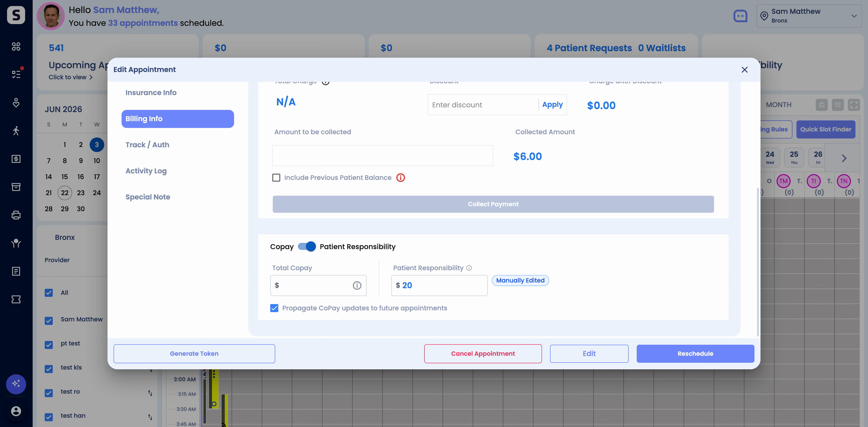This screenshot has height=427, width=868.
Task: Go to next days with calendar right chevron
Action: click(x=844, y=159)
